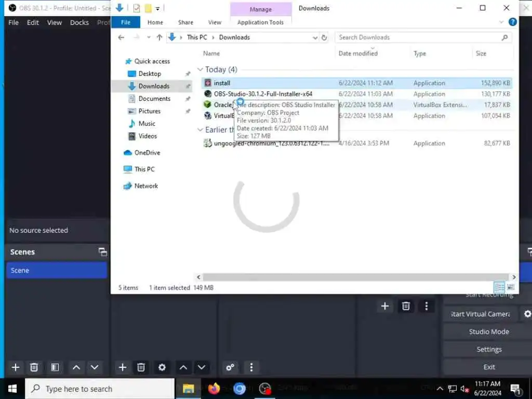Refresh the Downloads folder view

tap(324, 37)
